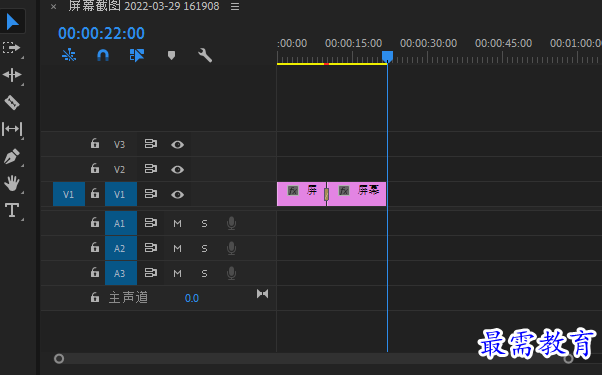Screen dimensions: 602x375
Task: Select the Selection tool arrow
Action: coord(12,21)
